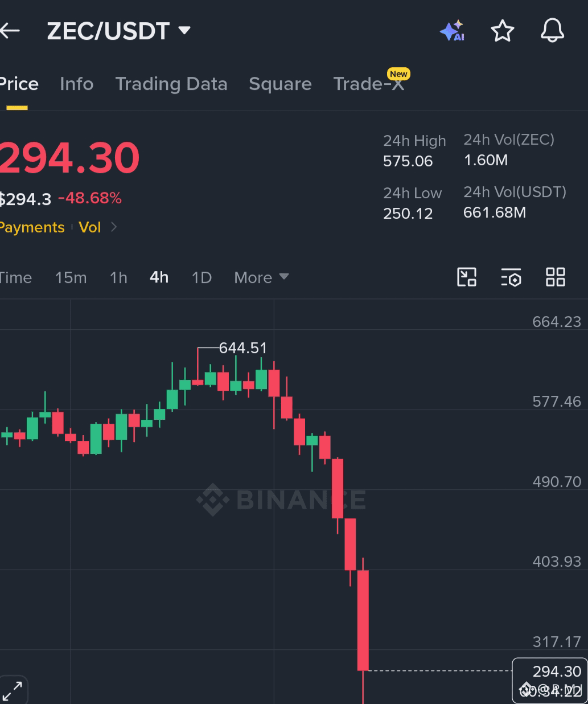
Task: Select the 4h timeframe
Action: [x=159, y=278]
